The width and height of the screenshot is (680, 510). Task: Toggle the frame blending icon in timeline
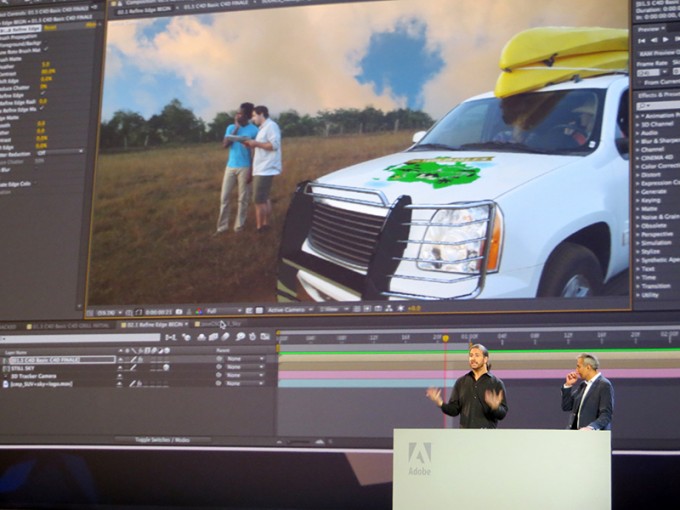(214, 337)
